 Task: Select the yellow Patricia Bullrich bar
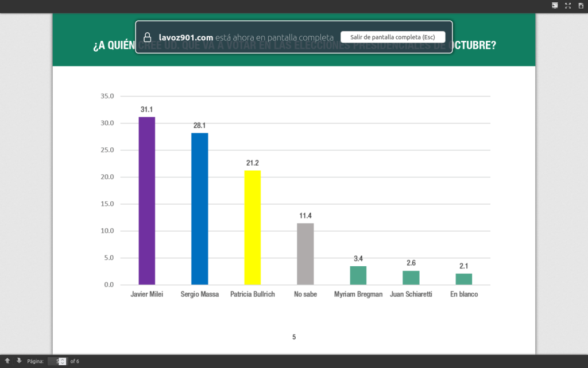[253, 227]
